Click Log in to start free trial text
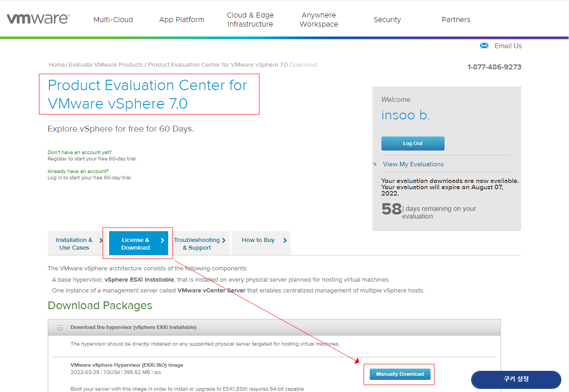The height and width of the screenshot is (392, 569). [90, 178]
